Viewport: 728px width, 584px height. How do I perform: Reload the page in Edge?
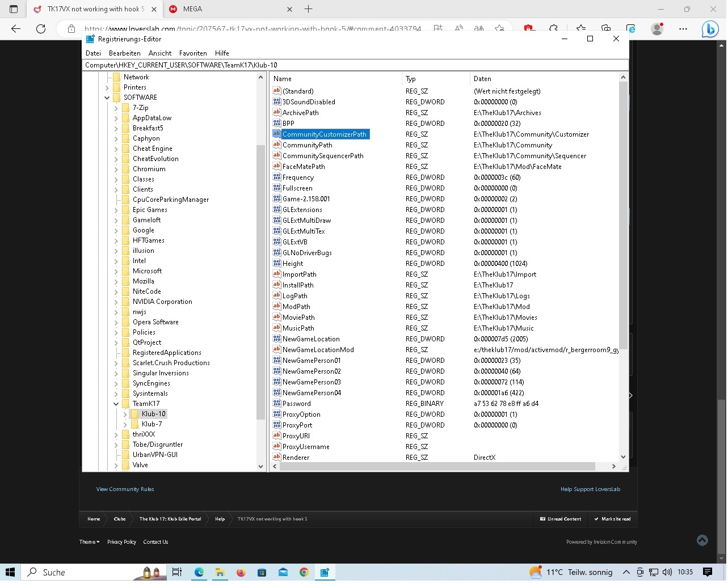pos(41,28)
